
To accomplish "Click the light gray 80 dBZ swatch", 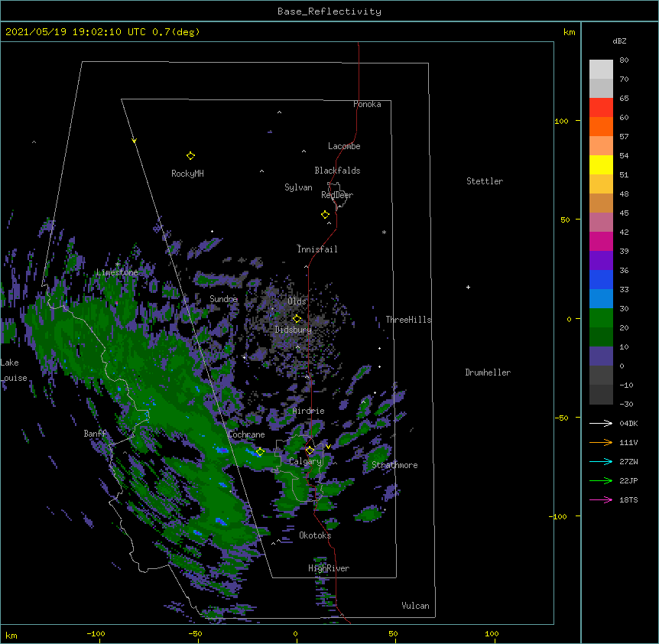I will pos(601,70).
